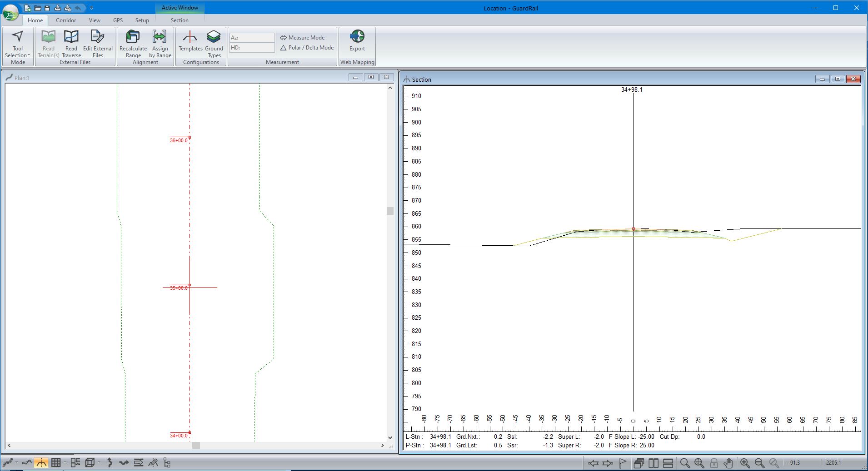
Task: Click the Recalculate Range icon
Action: (133, 36)
